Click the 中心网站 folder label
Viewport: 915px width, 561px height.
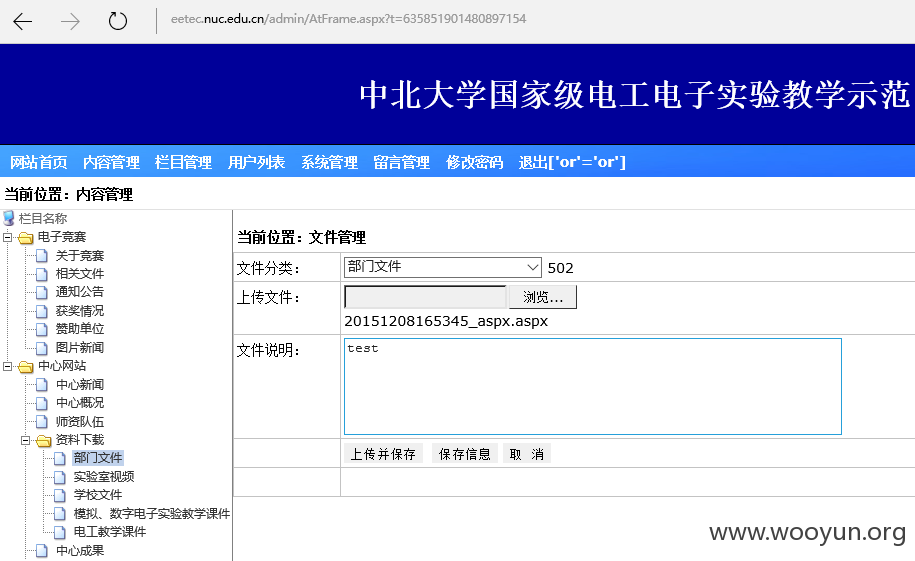tap(62, 366)
